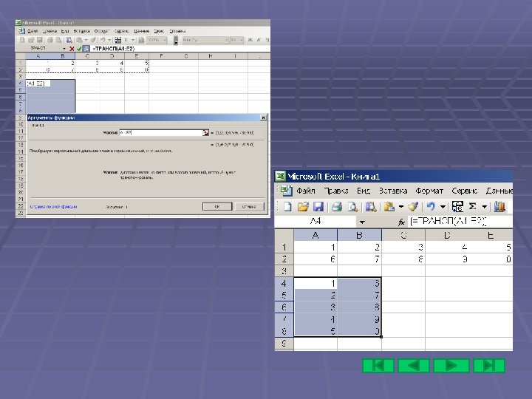The image size is (532, 399).
Task: Jump to last slide with green button
Action: tap(489, 366)
